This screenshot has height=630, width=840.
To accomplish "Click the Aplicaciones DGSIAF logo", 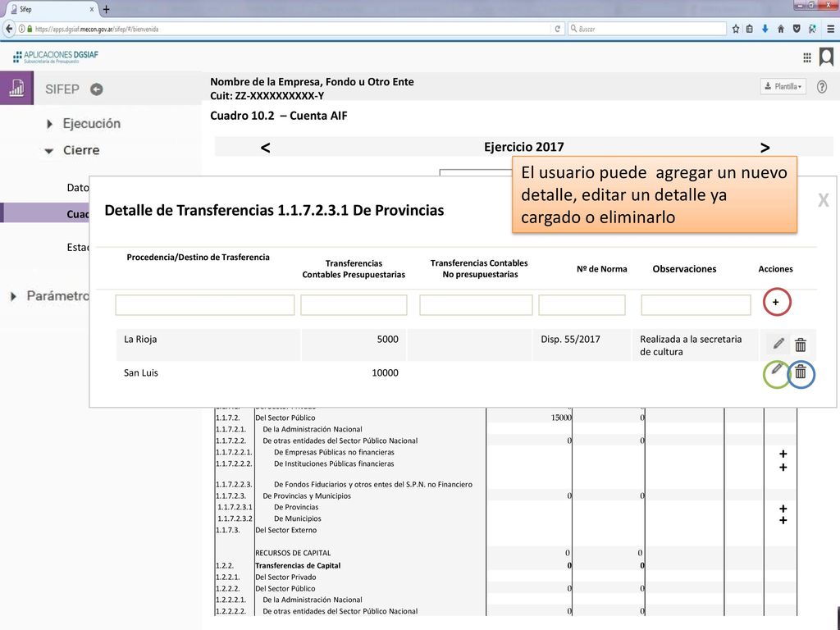I will (x=55, y=57).
